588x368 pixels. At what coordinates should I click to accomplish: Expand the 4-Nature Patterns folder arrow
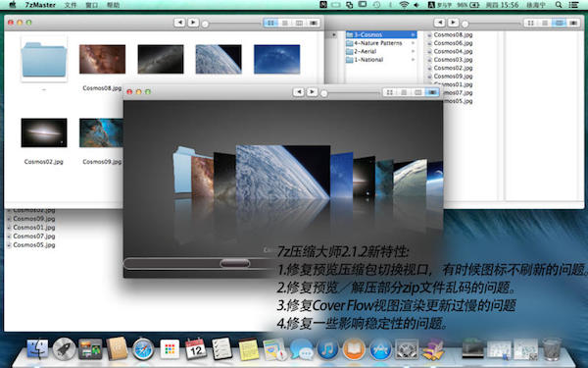[x=413, y=43]
